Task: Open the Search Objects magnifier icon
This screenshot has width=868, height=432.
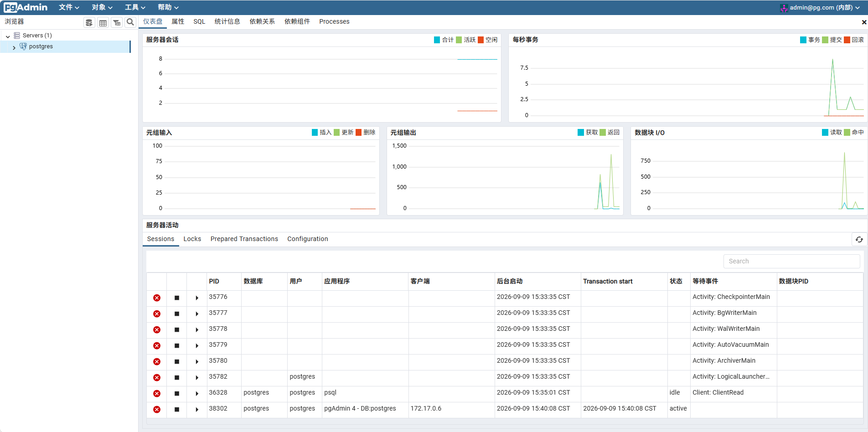Action: (130, 22)
